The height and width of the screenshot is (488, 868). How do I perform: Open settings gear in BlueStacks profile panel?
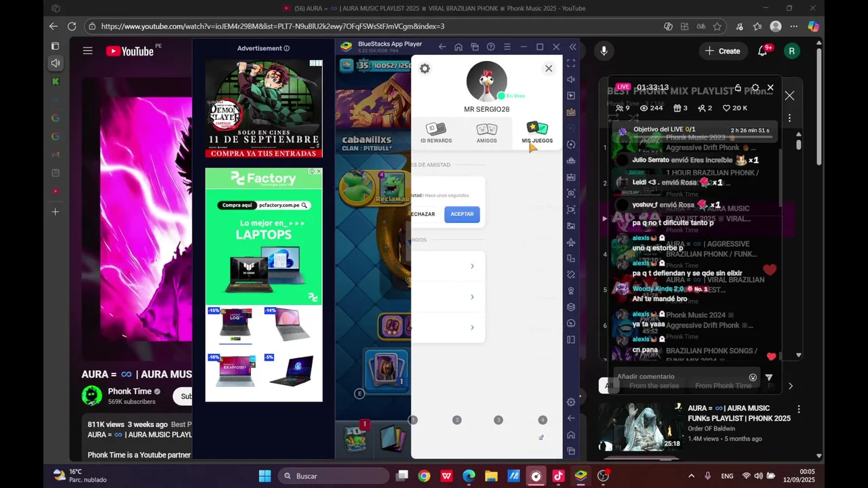click(425, 68)
